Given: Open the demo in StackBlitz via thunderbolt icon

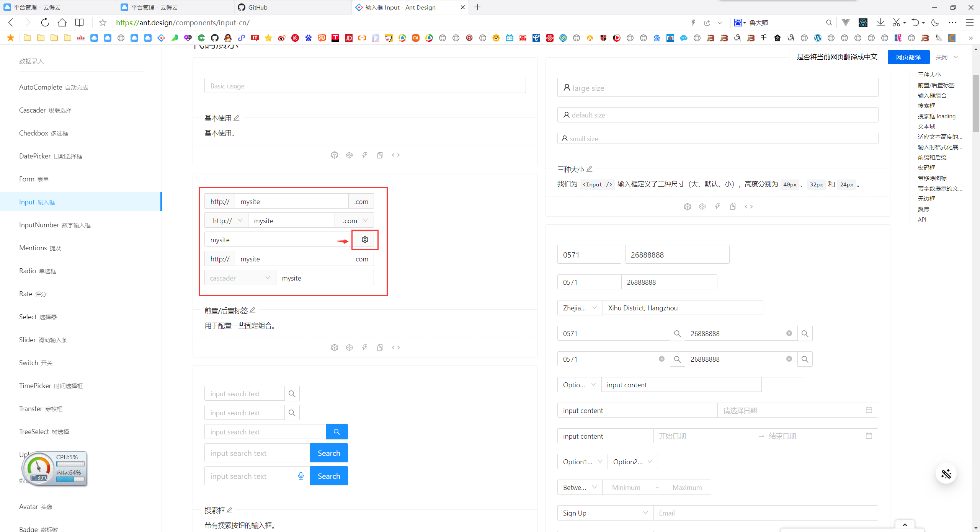Looking at the screenshot, I should pos(364,155).
